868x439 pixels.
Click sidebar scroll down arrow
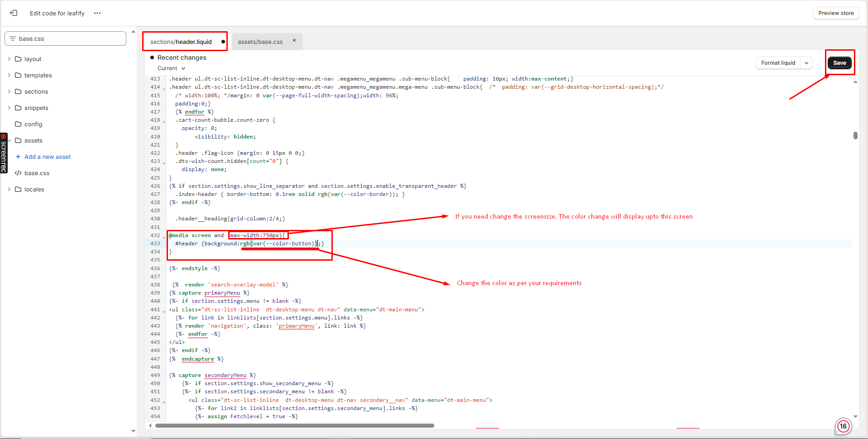133,431
